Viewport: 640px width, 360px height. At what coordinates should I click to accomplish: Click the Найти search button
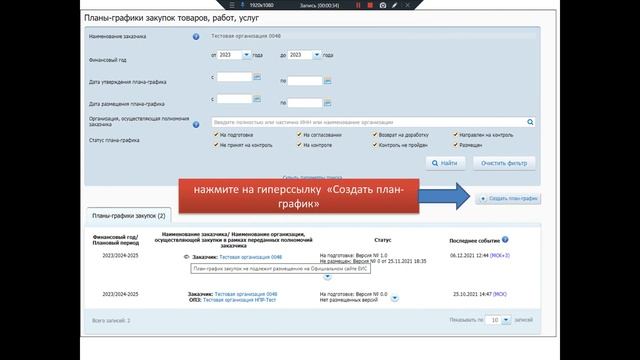(445, 163)
